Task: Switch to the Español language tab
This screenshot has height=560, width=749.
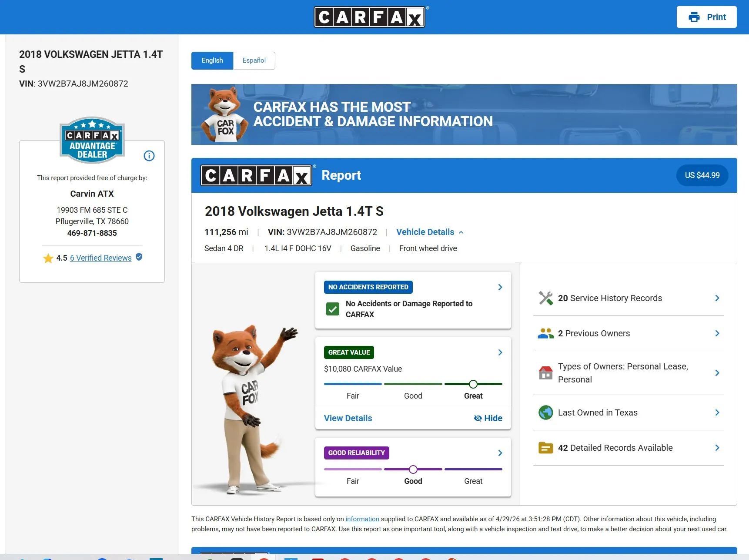Action: [254, 60]
